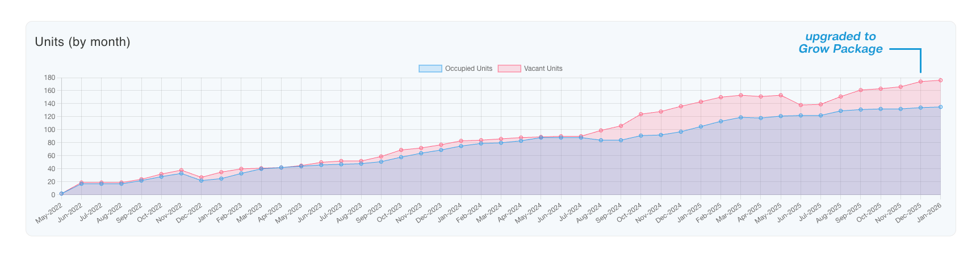Viewport: 980px width, 259px height.
Task: Click the Jan-2025 x-axis label
Action: coord(691,214)
